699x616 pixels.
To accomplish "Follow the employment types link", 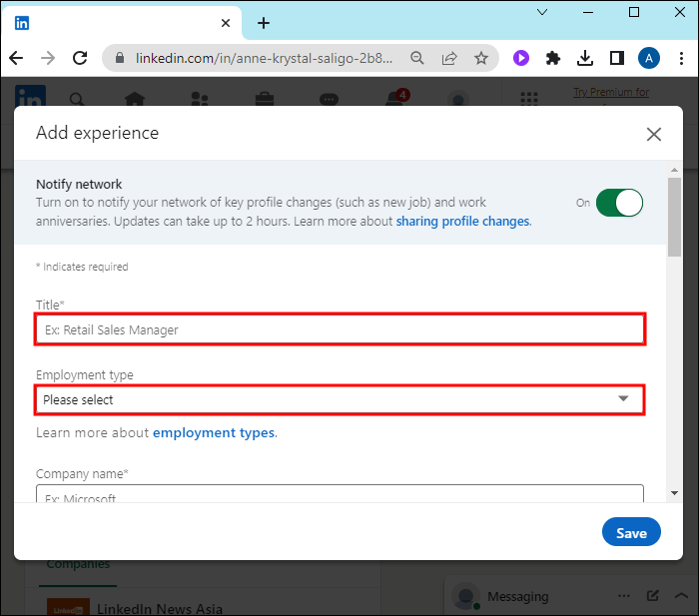I will (214, 433).
